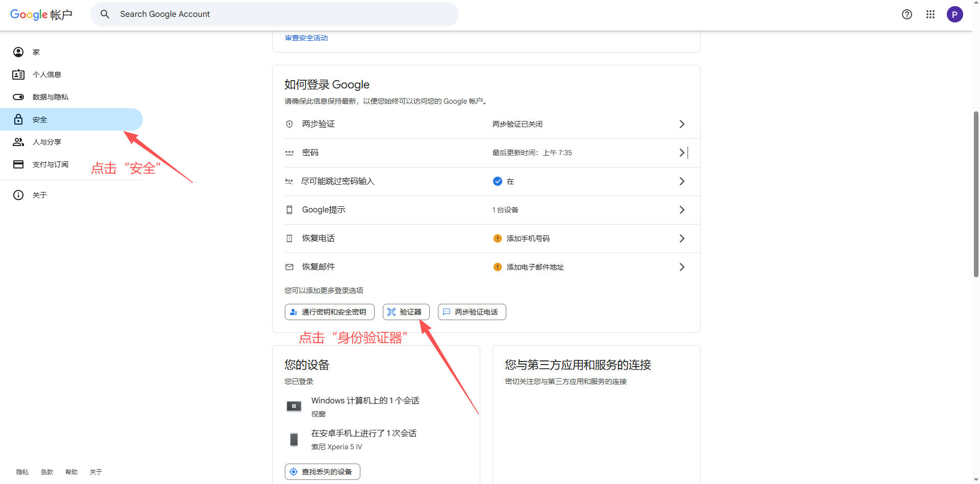Open the Google apps grid icon

click(x=930, y=14)
